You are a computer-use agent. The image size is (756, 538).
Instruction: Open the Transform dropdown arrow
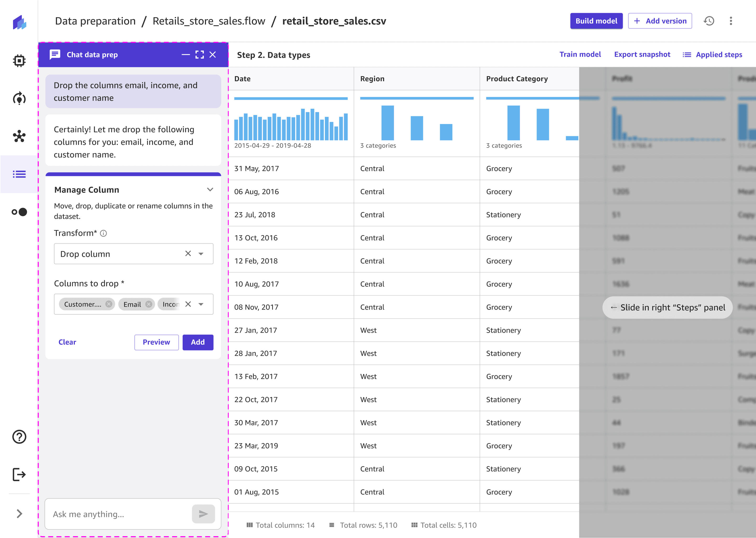[201, 254]
